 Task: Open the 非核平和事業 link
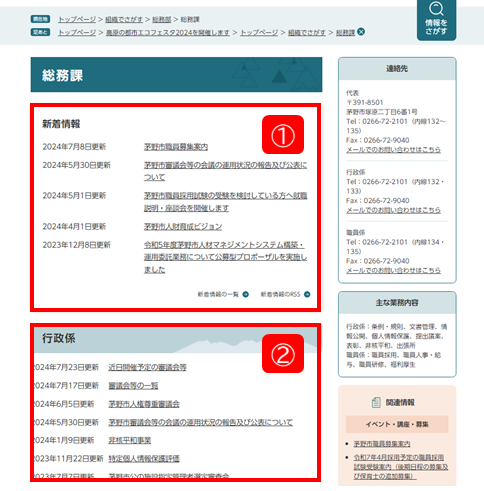(130, 440)
